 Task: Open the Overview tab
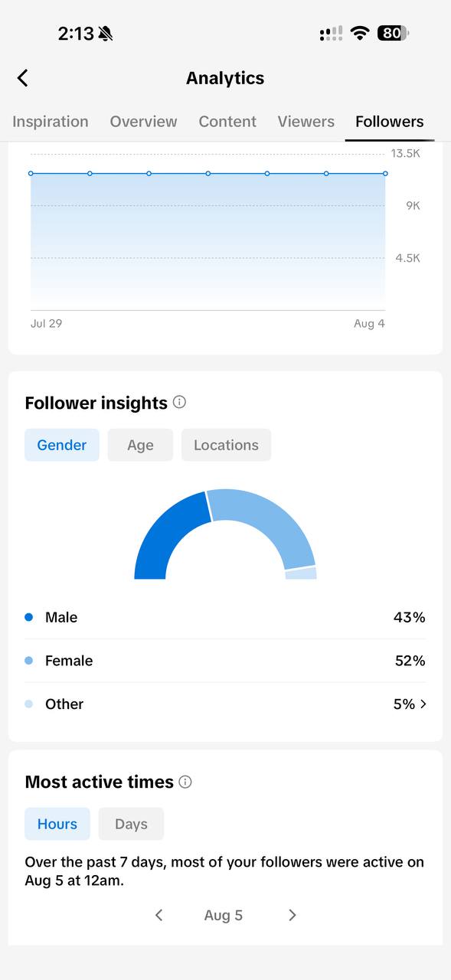pyautogui.click(x=143, y=122)
